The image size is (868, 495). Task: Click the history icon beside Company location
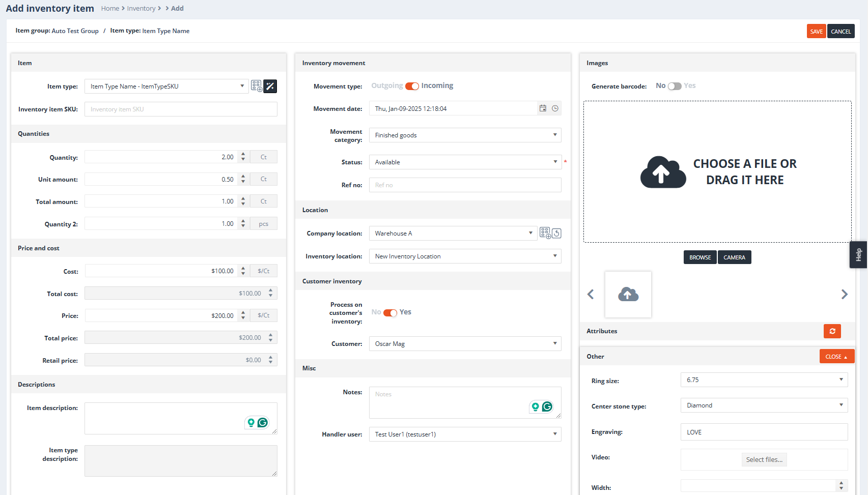pos(556,233)
